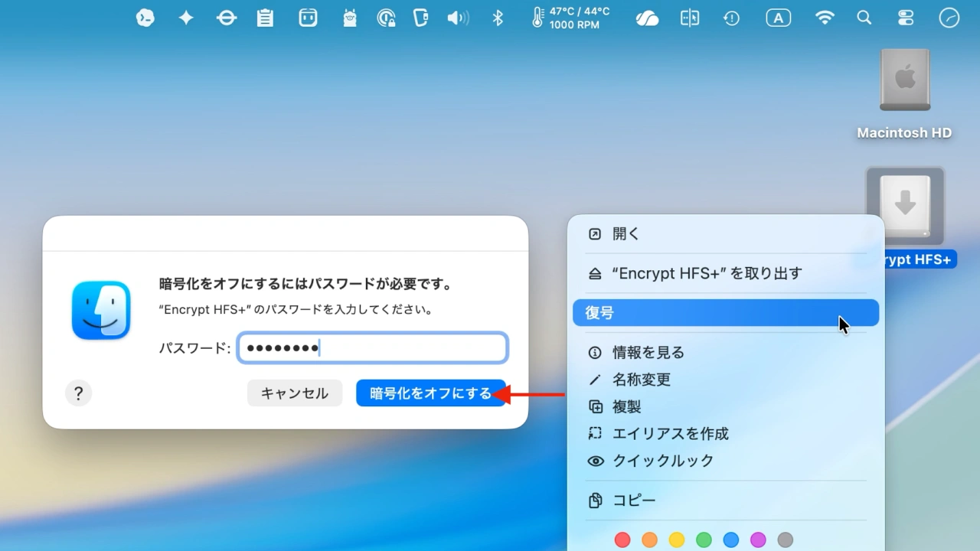This screenshot has height=551, width=980.
Task: Click the square face menu bar icon
Action: pyautogui.click(x=308, y=18)
